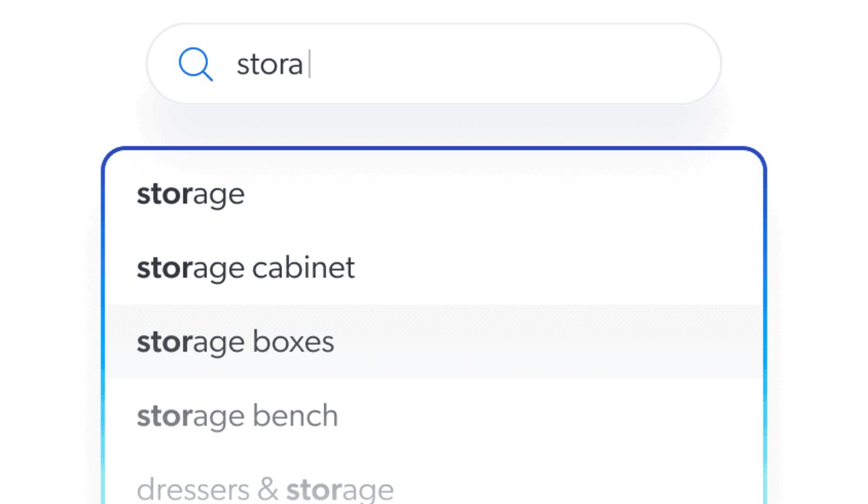Select the "storage" suggestion

click(190, 194)
